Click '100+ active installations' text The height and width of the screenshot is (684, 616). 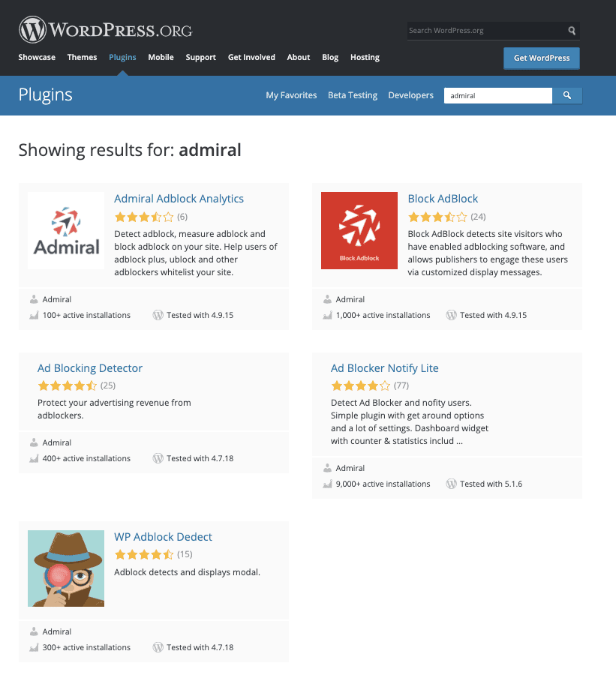[x=86, y=315]
